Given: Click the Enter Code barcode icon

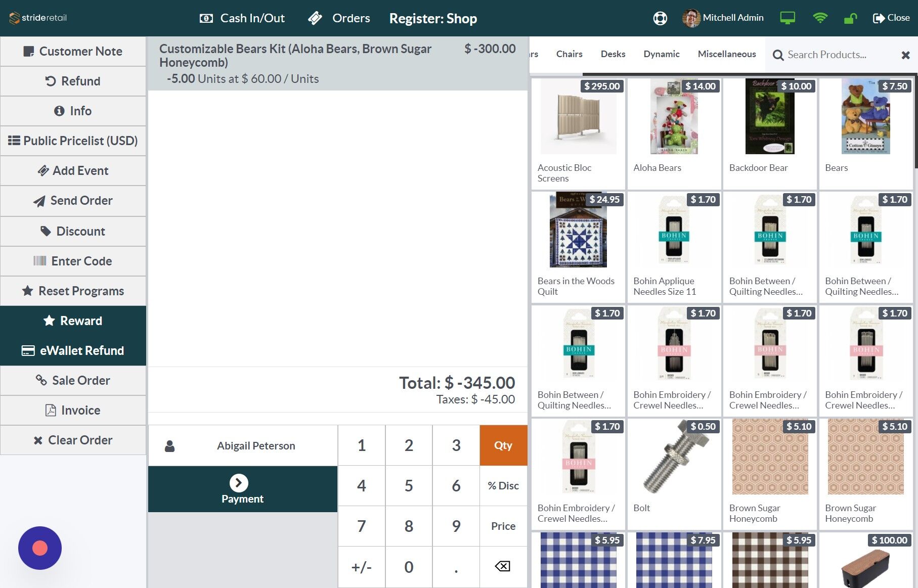Looking at the screenshot, I should [36, 261].
